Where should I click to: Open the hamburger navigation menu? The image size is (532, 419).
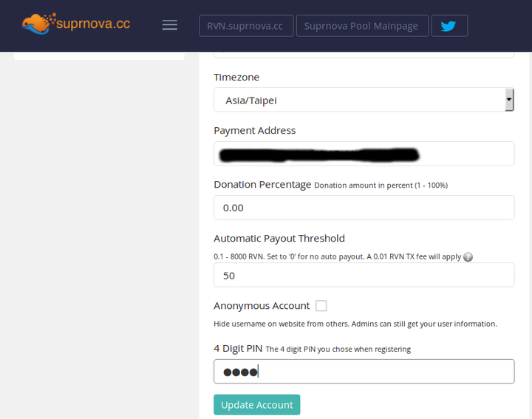click(x=170, y=25)
